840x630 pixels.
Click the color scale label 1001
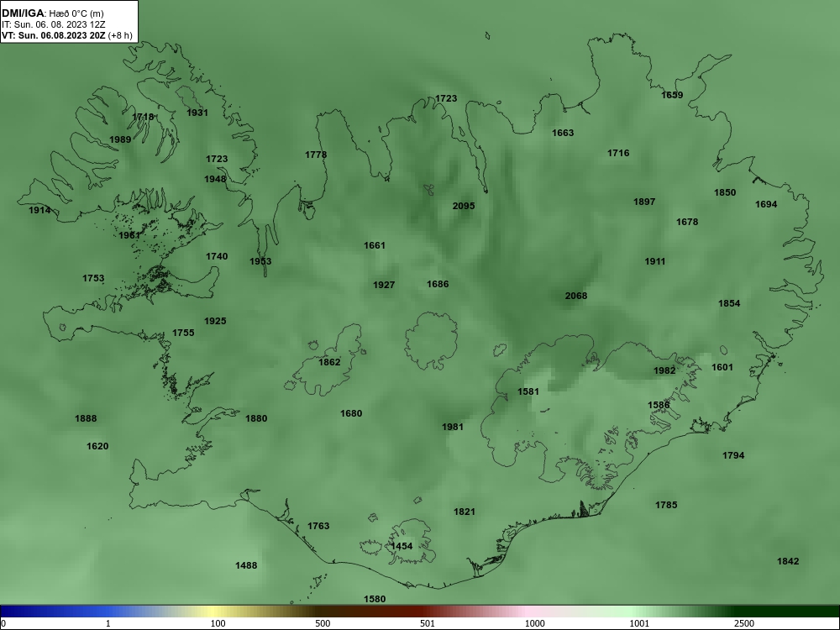[x=639, y=623]
